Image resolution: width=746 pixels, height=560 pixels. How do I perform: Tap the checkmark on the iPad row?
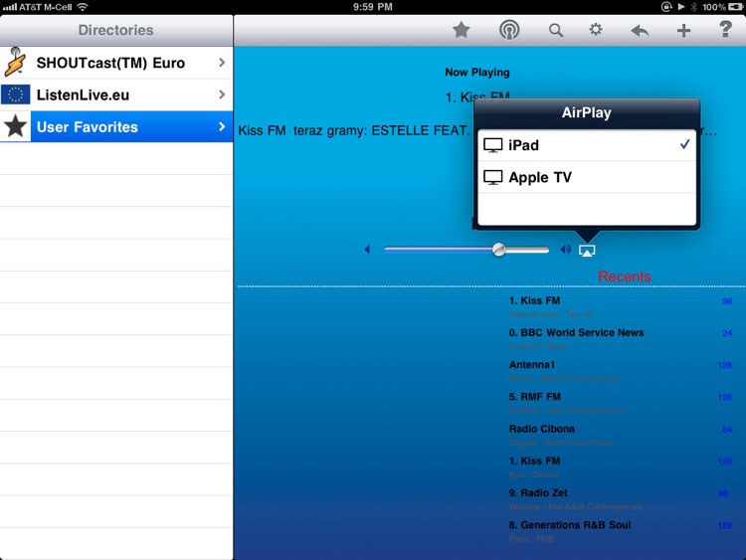(x=684, y=143)
